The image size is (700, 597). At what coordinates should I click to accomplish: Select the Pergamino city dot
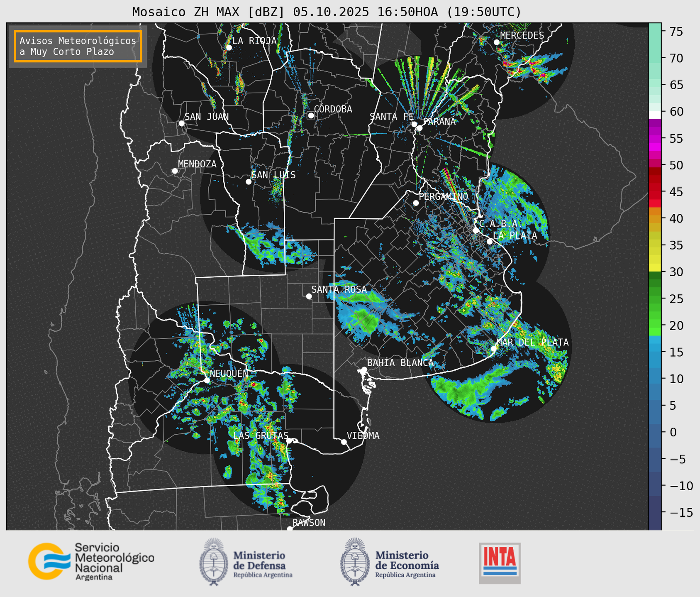[416, 203]
